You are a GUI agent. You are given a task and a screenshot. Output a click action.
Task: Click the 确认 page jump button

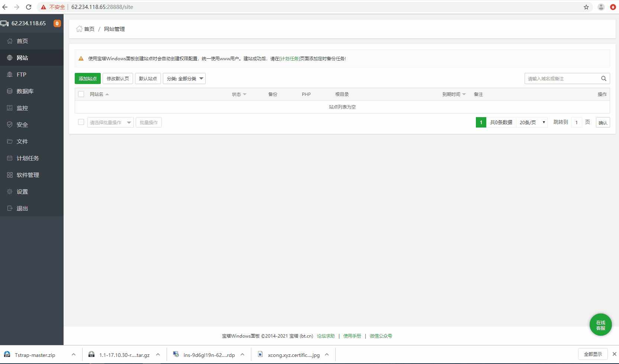coord(603,122)
